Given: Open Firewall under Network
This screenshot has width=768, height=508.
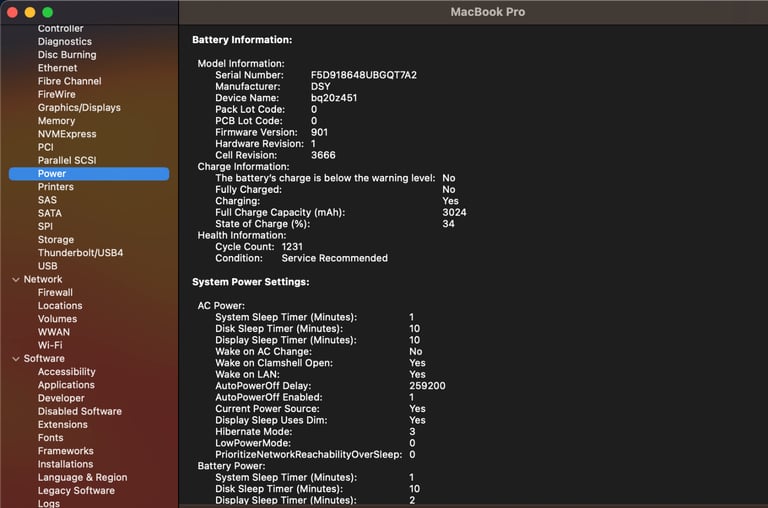Looking at the screenshot, I should point(55,293).
